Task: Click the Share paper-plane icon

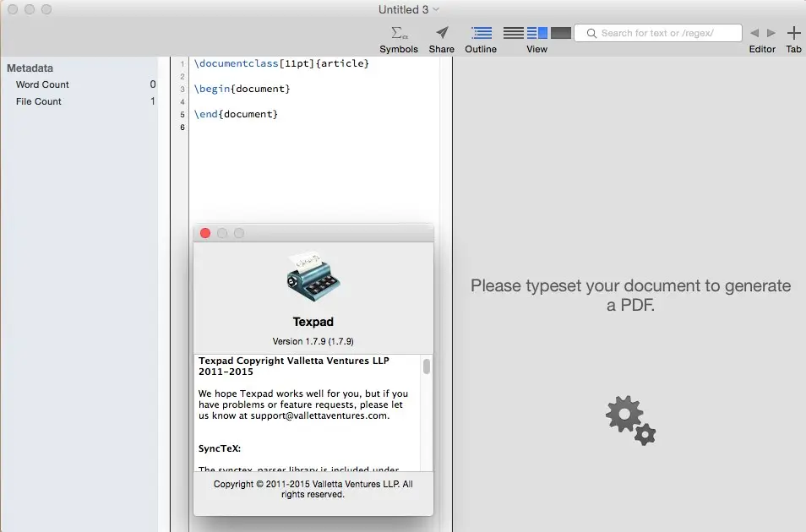Action: point(442,33)
